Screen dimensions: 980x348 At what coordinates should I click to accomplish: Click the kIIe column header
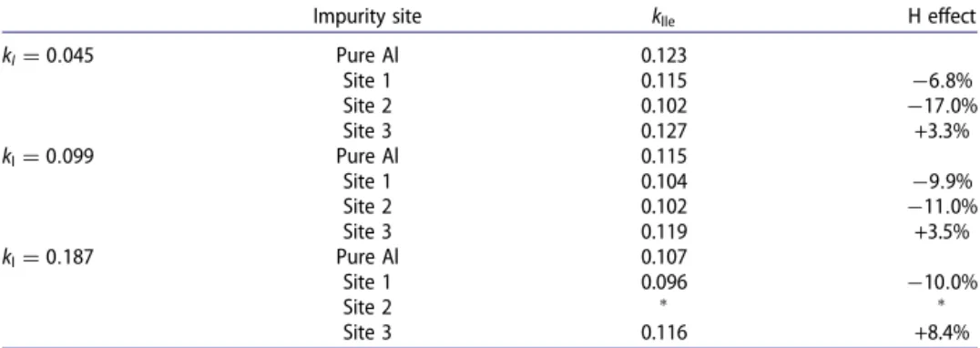click(x=664, y=18)
